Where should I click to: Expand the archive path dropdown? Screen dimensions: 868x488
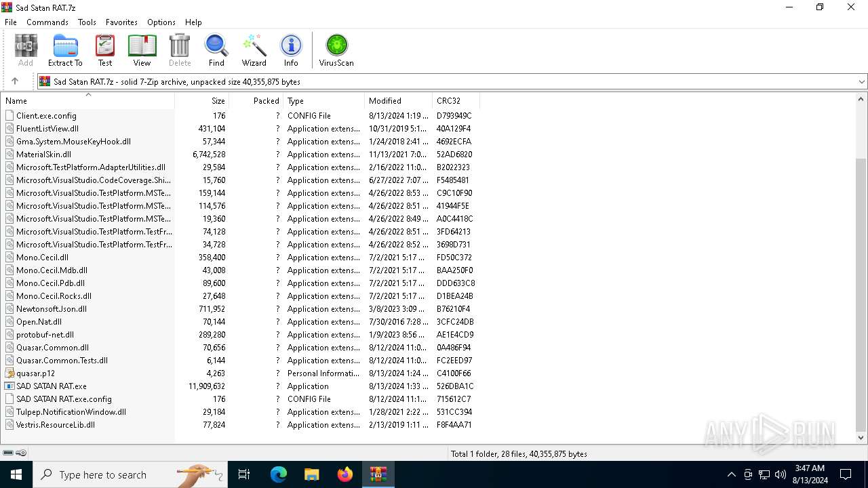pos(862,81)
